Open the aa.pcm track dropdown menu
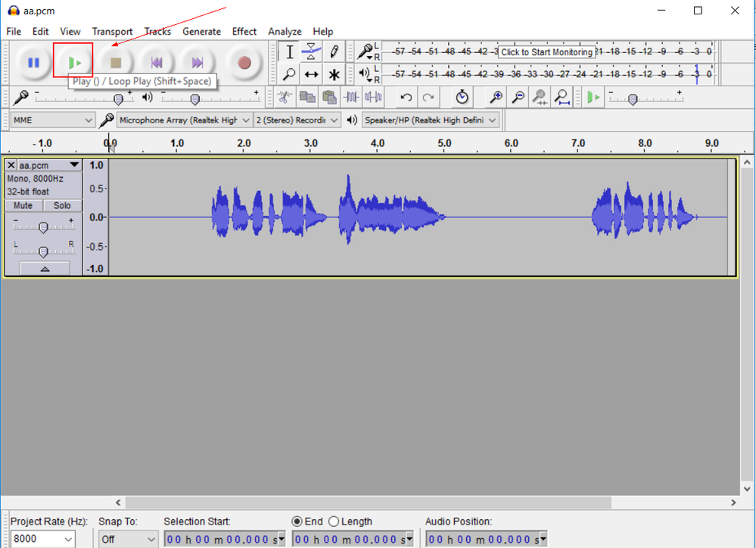This screenshot has height=548, width=756. (x=48, y=165)
